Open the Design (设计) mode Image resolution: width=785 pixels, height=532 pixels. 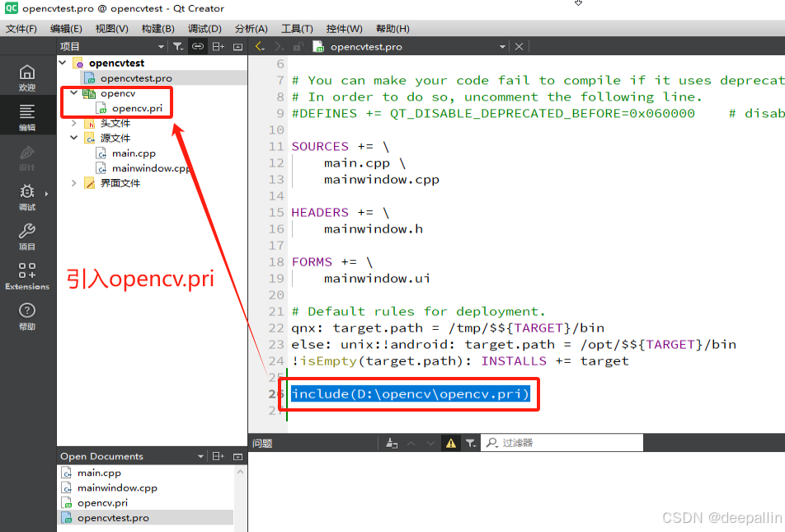point(27,158)
